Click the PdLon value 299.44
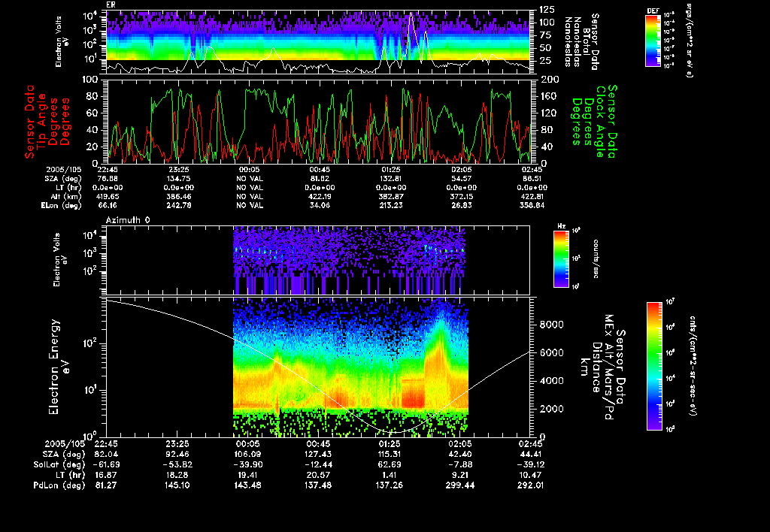 460,485
